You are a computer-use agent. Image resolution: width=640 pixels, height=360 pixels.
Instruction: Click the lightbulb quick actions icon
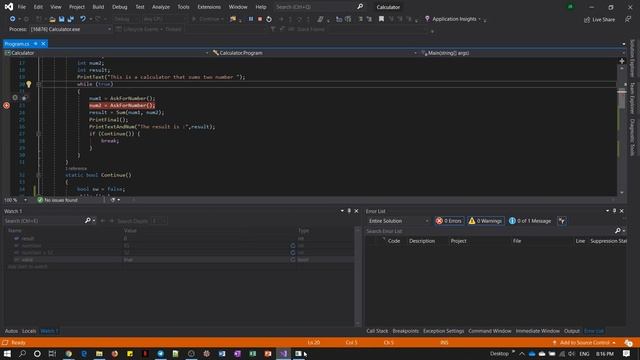(29, 84)
